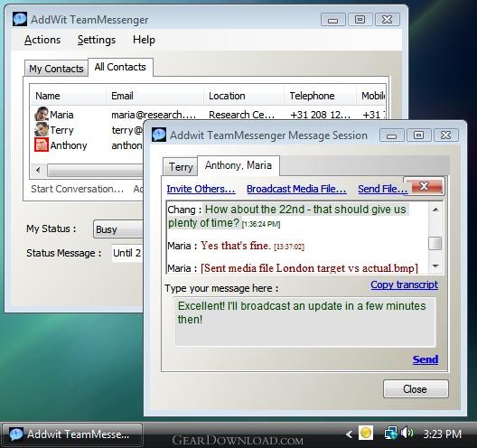The image size is (477, 448).
Task: Close the AddWit TeamMessenger main window
Action: (388, 20)
